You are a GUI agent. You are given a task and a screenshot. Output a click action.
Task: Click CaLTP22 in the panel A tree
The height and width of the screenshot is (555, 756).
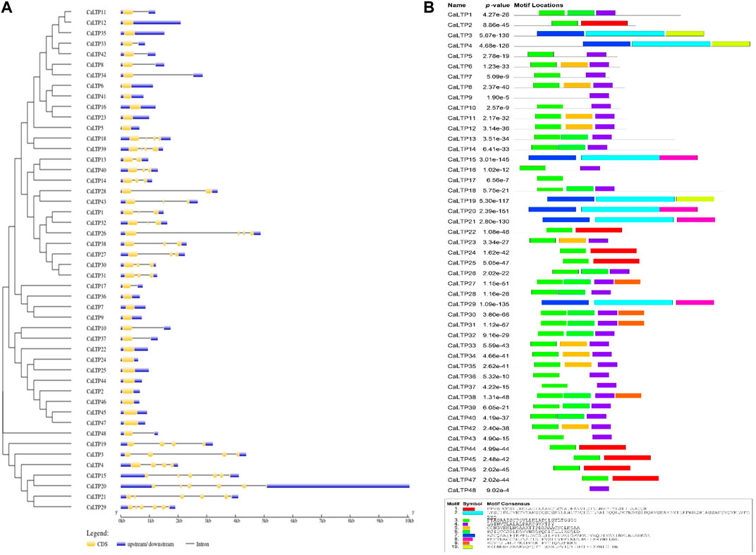pos(97,349)
